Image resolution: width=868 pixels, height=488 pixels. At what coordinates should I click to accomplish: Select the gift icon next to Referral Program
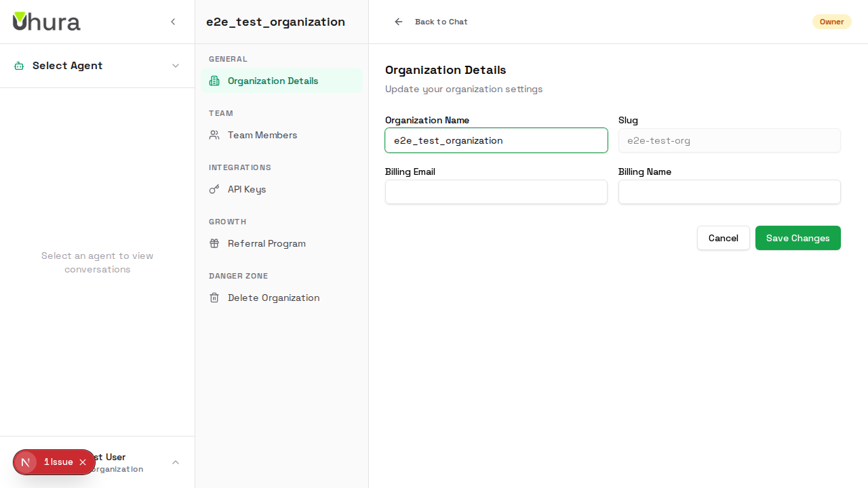click(x=214, y=243)
